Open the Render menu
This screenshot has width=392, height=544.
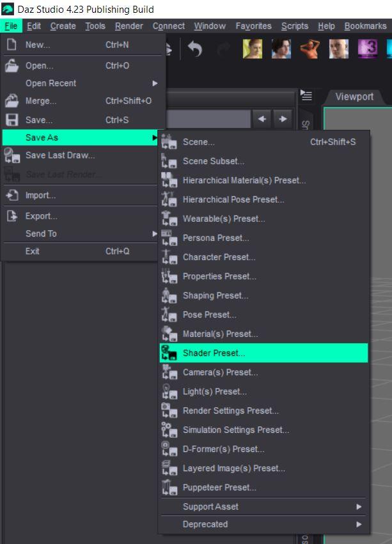(129, 26)
